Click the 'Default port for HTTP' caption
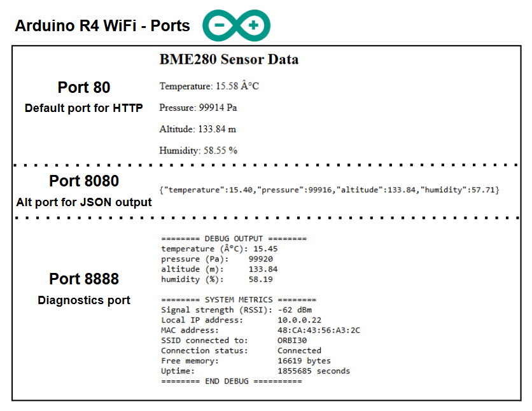This screenshot has width=532, height=411. point(83,108)
